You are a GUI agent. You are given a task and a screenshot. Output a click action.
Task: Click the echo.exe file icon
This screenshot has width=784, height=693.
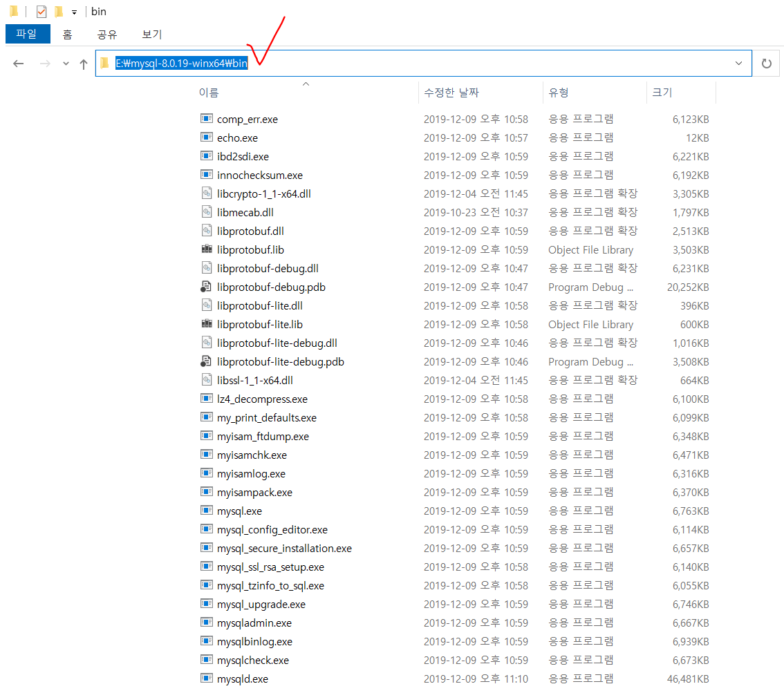point(207,137)
